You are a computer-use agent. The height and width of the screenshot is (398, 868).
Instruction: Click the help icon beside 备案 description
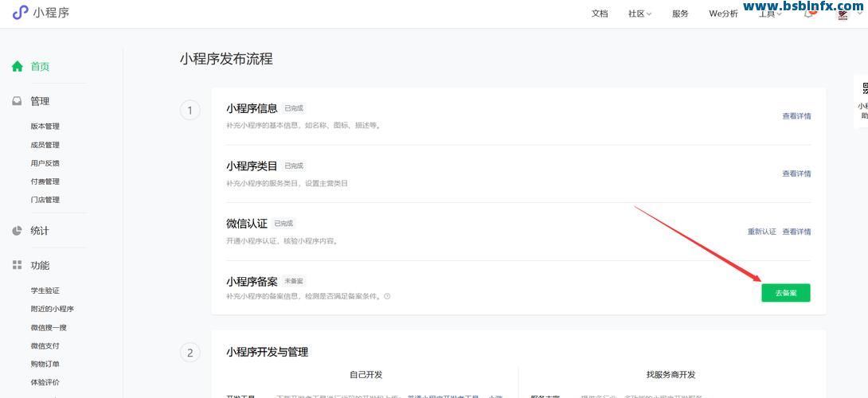coord(387,296)
